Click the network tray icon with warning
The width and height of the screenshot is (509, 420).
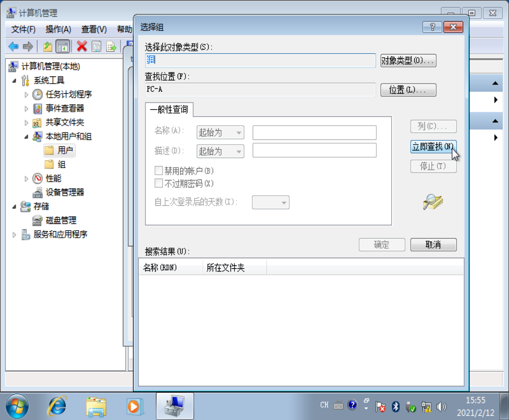point(426,406)
